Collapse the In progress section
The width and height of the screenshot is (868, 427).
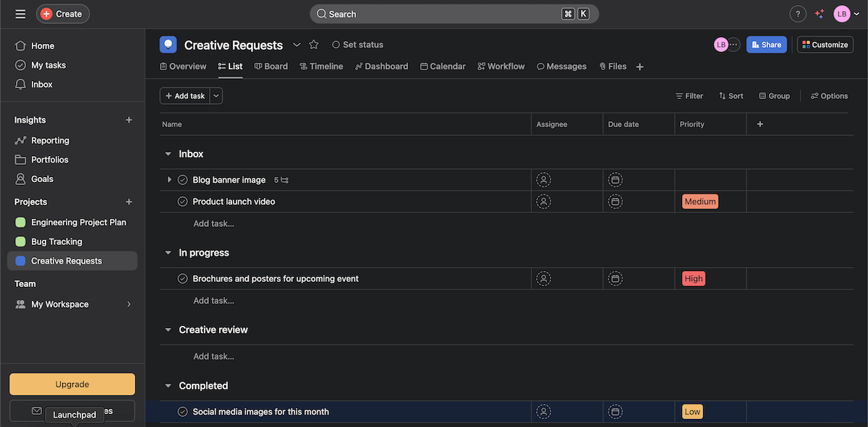click(168, 253)
